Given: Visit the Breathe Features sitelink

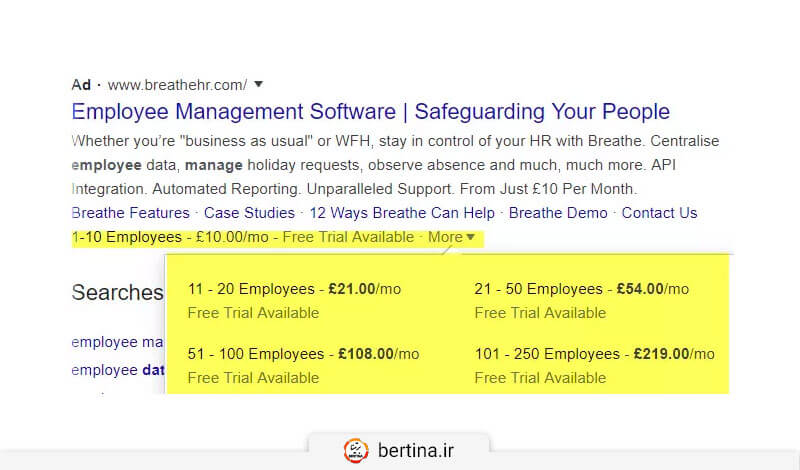Looking at the screenshot, I should click(x=131, y=213).
